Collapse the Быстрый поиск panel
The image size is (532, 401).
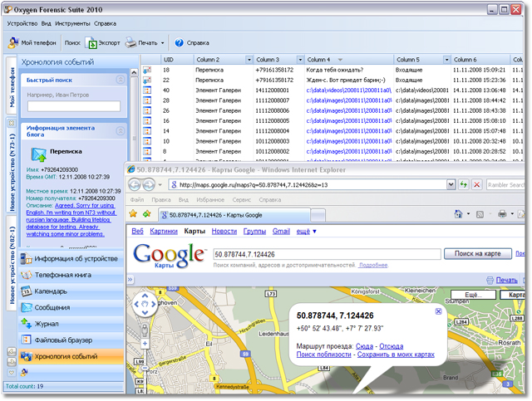coord(120,80)
